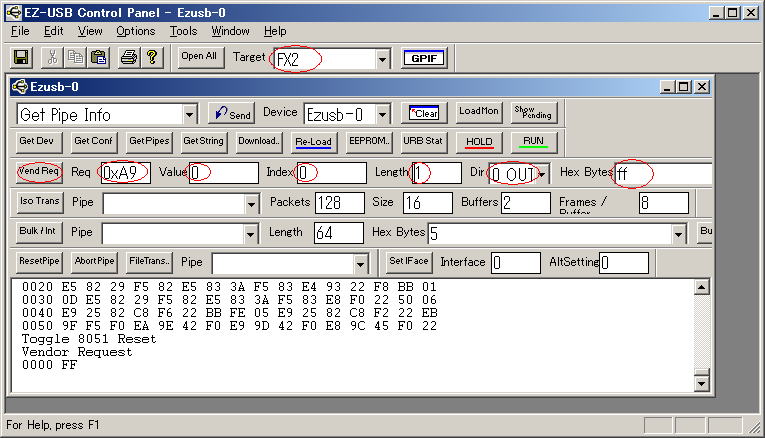Click the output log scroll up arrow
Screen dimensions: 765x438
point(701,287)
